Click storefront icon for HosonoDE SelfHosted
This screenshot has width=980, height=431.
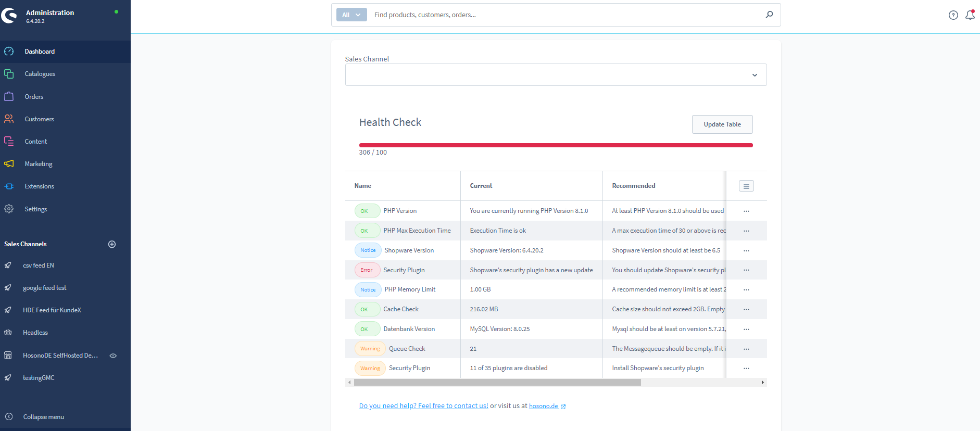click(x=8, y=355)
